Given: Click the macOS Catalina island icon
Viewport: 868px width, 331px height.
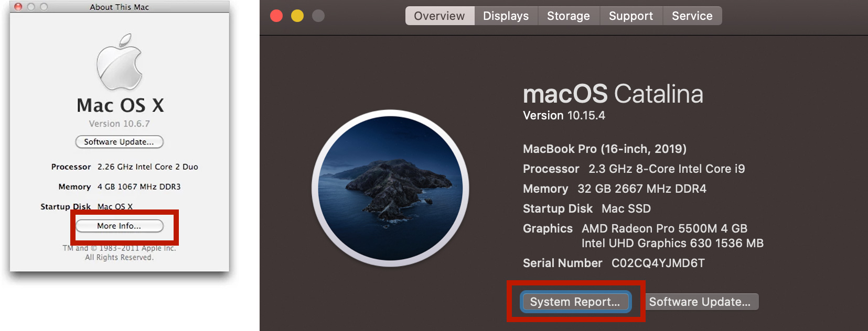Looking at the screenshot, I should (390, 188).
